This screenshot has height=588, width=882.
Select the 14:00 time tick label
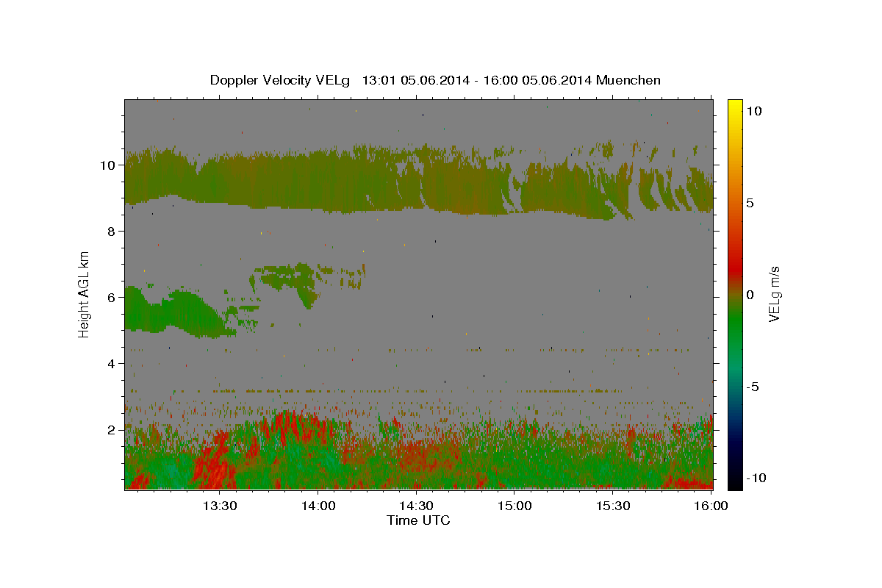tap(318, 506)
